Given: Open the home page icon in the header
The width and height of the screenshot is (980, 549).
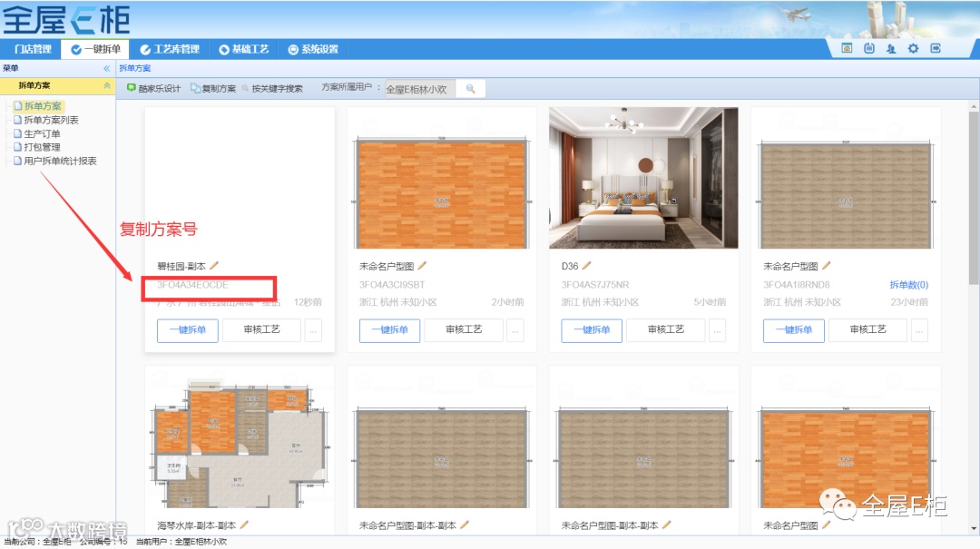Looking at the screenshot, I should click(x=847, y=48).
